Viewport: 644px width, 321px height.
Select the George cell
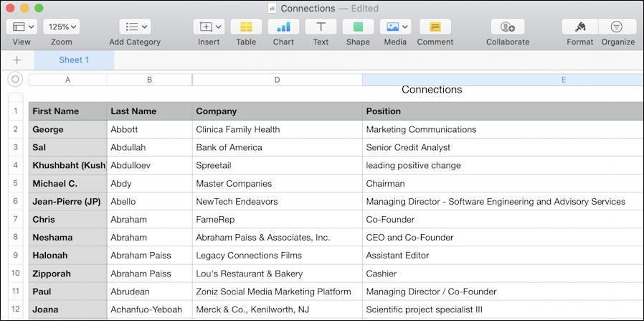coord(67,129)
